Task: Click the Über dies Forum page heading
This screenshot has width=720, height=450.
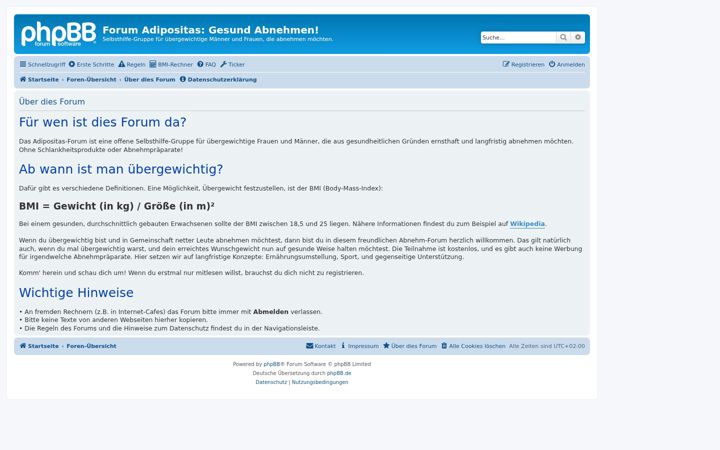Action: point(52,102)
